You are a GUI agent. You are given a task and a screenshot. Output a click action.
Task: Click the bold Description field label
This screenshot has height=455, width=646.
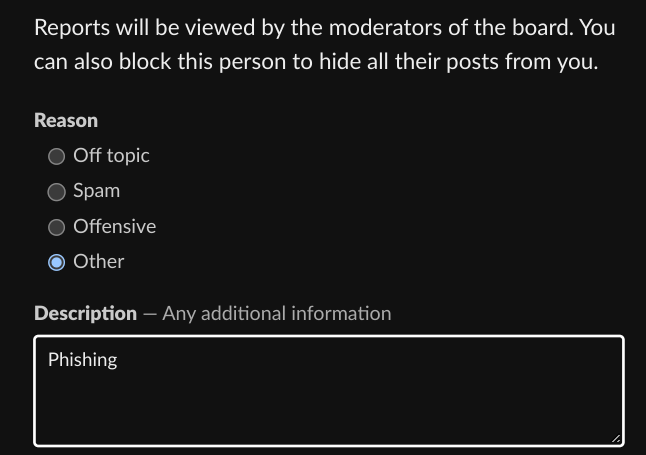85,314
